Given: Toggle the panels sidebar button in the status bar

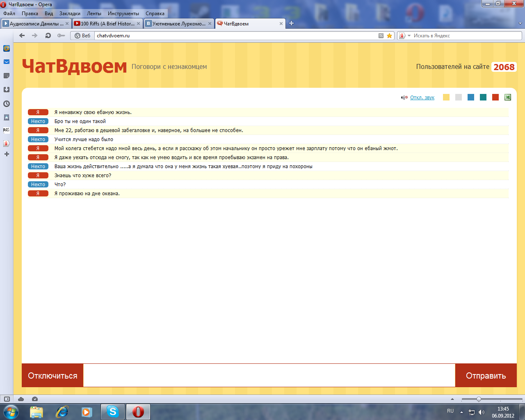Looking at the screenshot, I should [x=7, y=399].
